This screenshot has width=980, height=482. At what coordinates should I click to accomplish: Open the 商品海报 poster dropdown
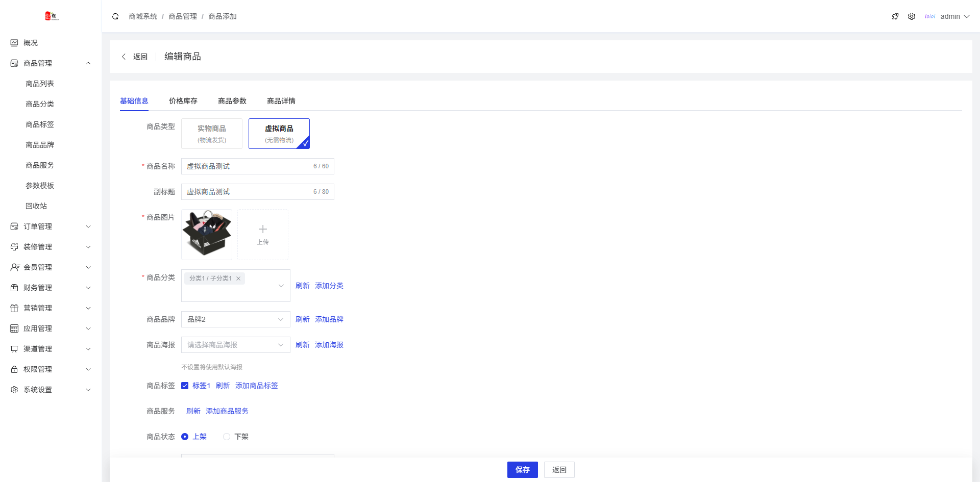coord(236,345)
